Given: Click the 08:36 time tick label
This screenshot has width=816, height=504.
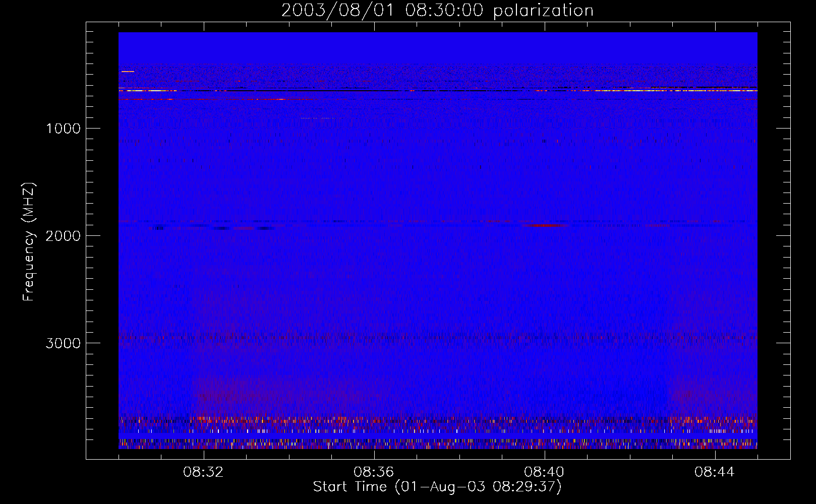Looking at the screenshot, I should click(x=374, y=472).
